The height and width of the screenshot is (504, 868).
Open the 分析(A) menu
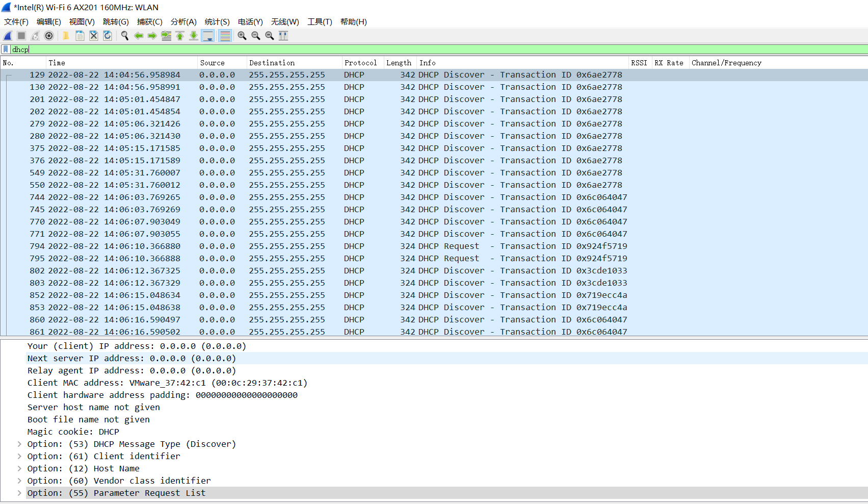pos(183,22)
